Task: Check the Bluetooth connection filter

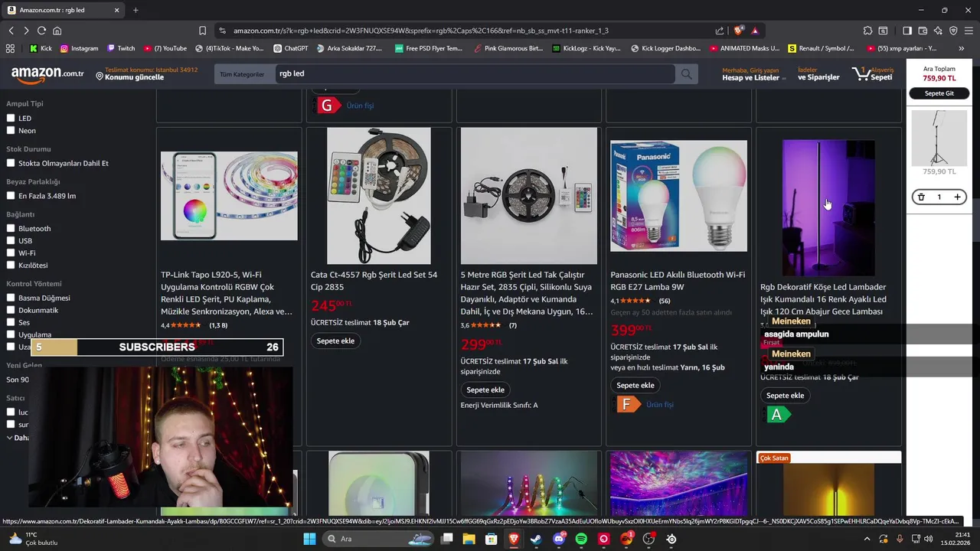Action: pyautogui.click(x=11, y=229)
